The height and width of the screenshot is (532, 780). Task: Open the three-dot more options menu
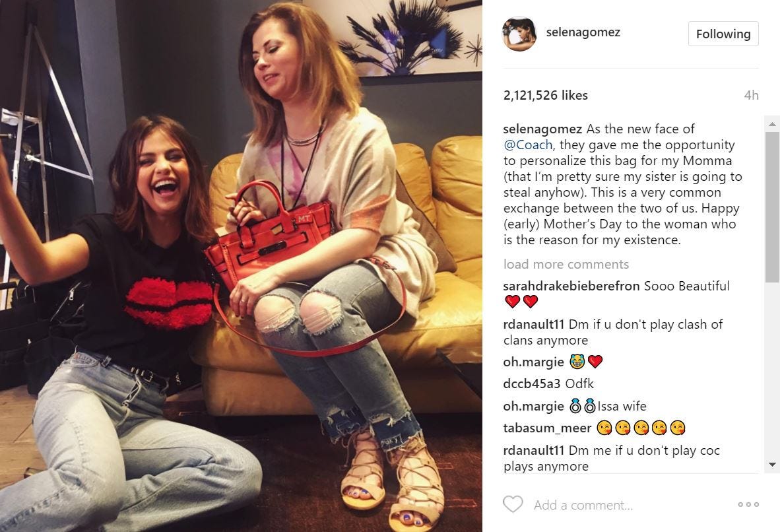(748, 504)
